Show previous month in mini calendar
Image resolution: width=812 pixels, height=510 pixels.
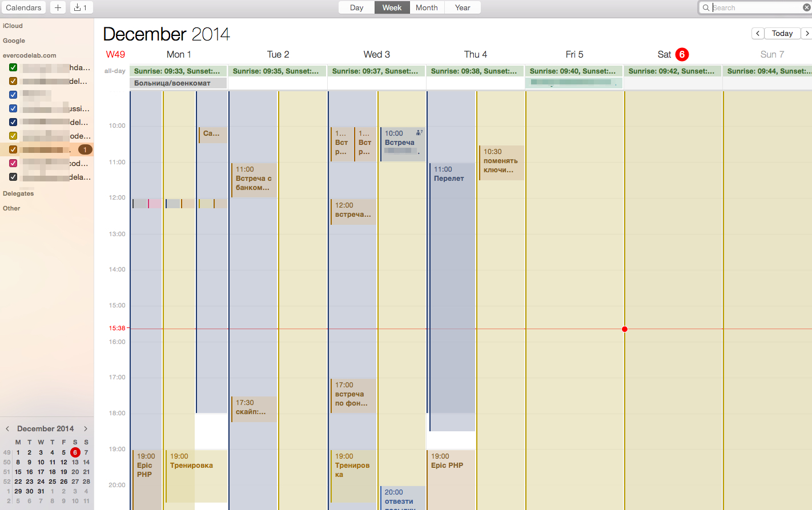[x=7, y=428]
